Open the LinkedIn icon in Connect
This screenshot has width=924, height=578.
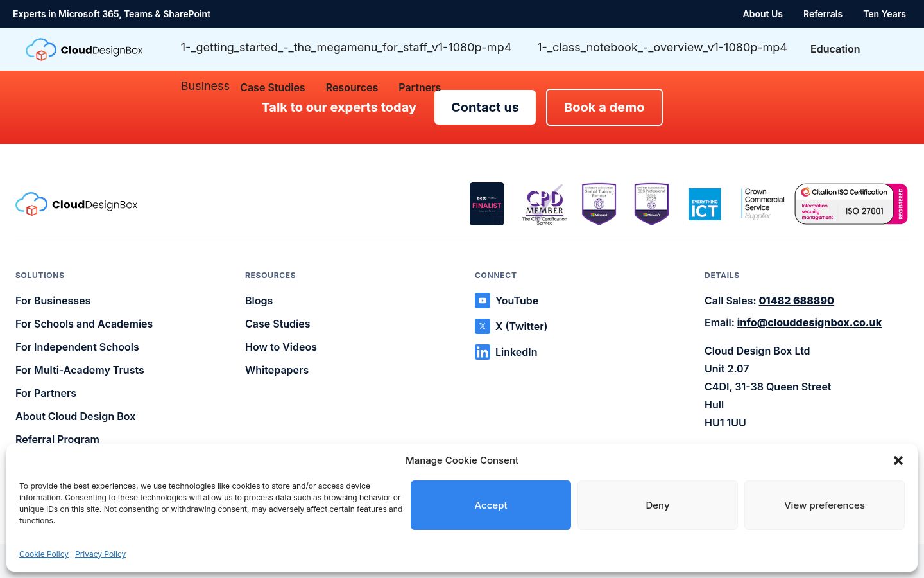[x=483, y=352]
